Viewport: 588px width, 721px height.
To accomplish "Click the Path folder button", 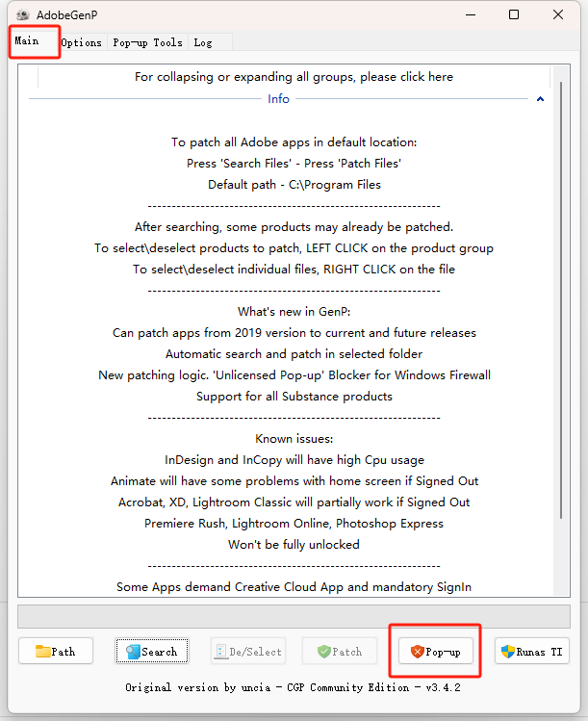I will click(56, 651).
